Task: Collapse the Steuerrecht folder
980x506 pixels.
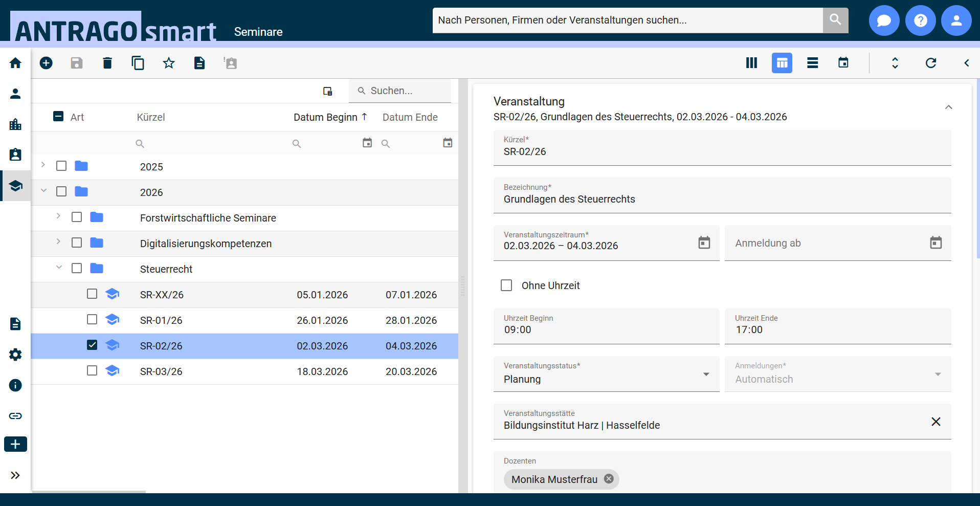Action: tap(59, 267)
